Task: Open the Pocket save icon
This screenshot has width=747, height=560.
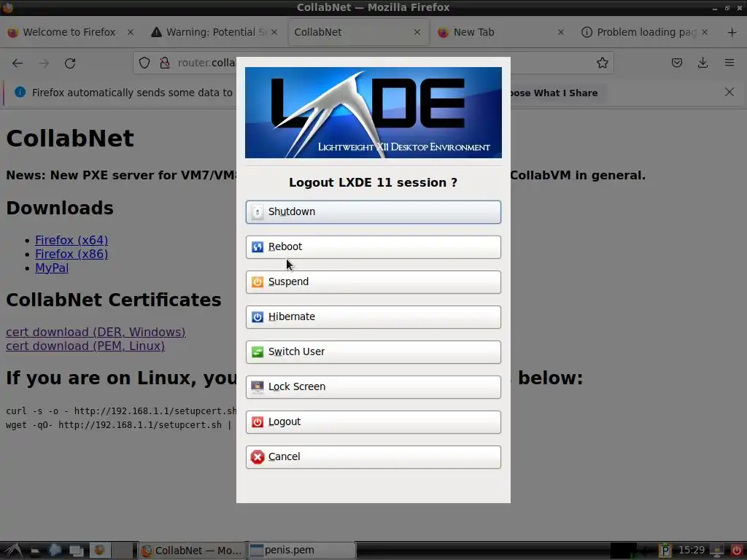Action: tap(676, 63)
